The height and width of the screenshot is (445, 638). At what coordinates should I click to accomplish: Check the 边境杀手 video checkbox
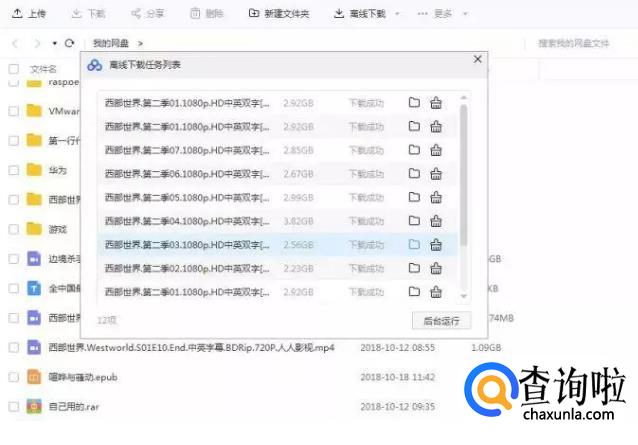point(14,259)
